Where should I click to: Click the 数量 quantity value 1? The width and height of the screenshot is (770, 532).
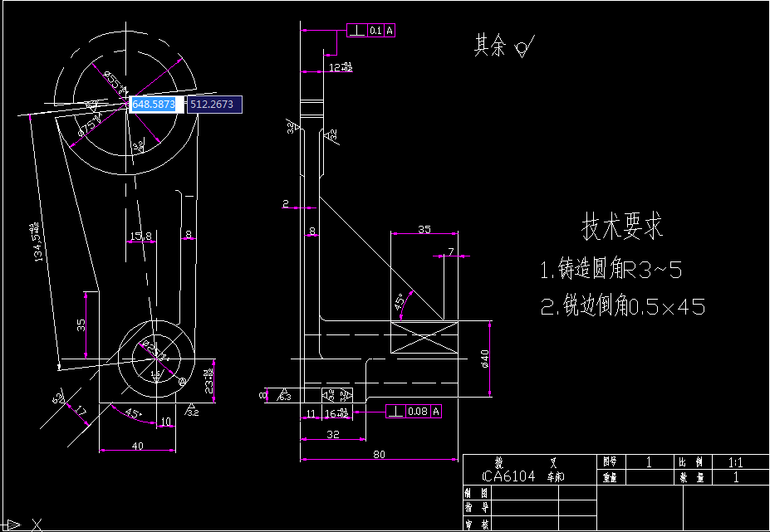tap(736, 477)
